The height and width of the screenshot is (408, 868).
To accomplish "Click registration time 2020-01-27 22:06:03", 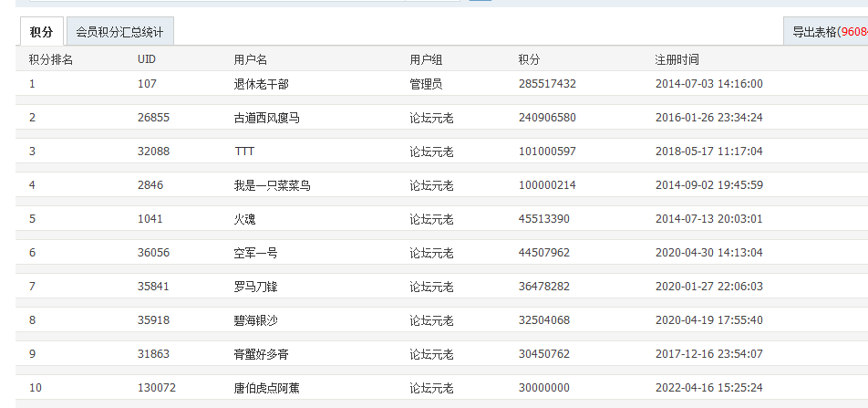I will [709, 287].
